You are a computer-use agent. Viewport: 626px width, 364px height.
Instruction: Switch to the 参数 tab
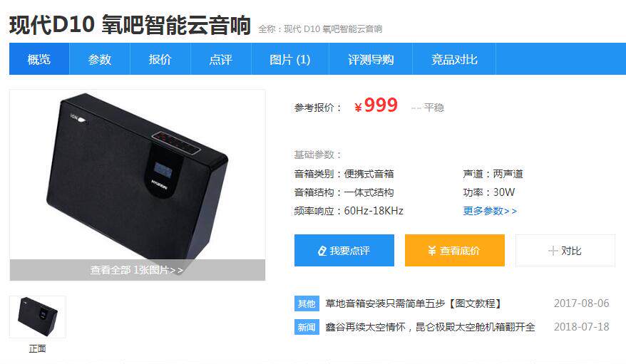(x=100, y=59)
